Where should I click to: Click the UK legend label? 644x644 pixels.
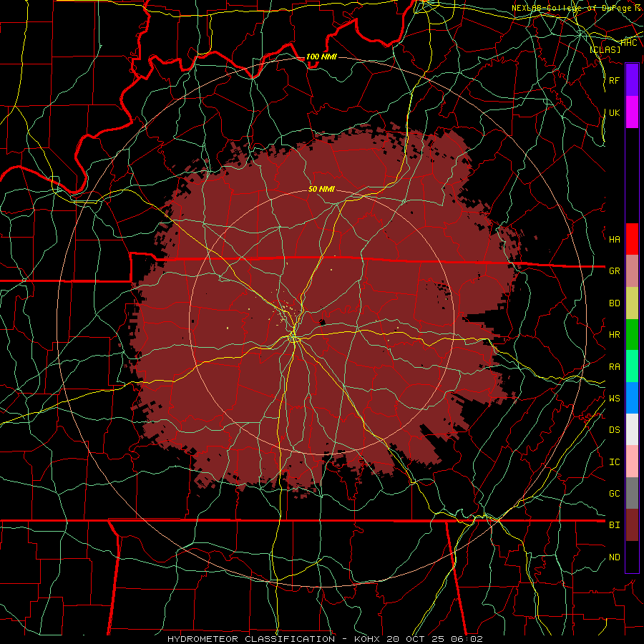point(615,112)
